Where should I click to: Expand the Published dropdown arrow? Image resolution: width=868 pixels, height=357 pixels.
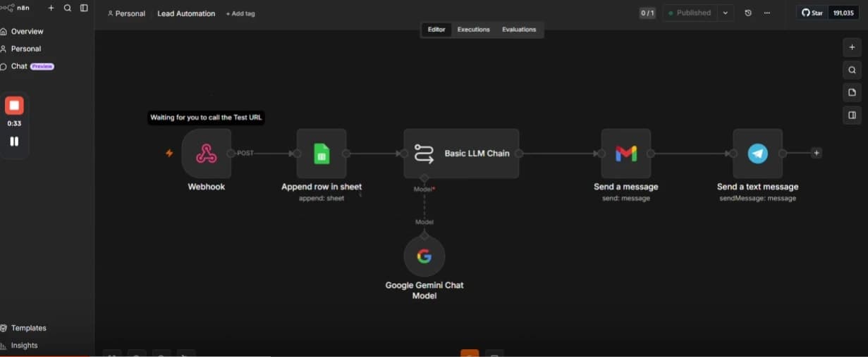[726, 13]
